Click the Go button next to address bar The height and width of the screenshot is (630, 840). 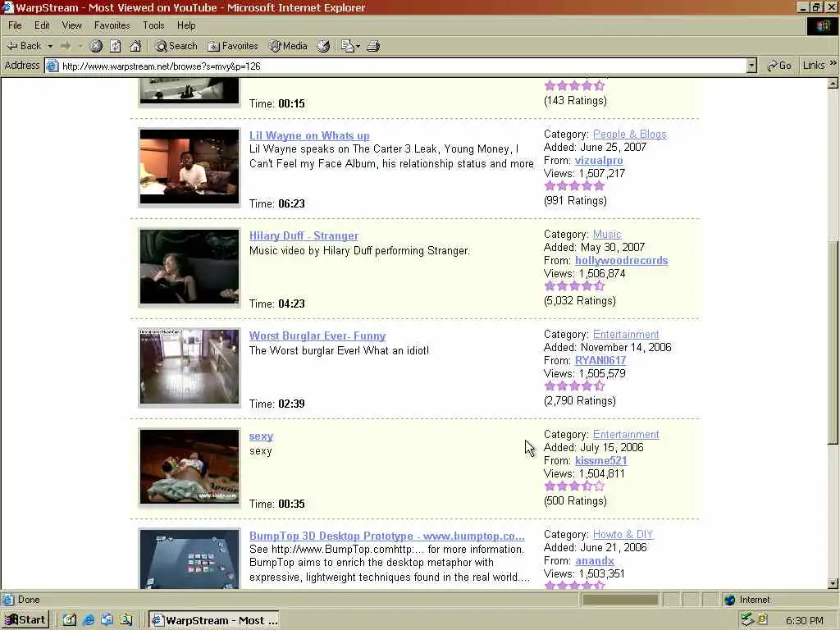(779, 66)
